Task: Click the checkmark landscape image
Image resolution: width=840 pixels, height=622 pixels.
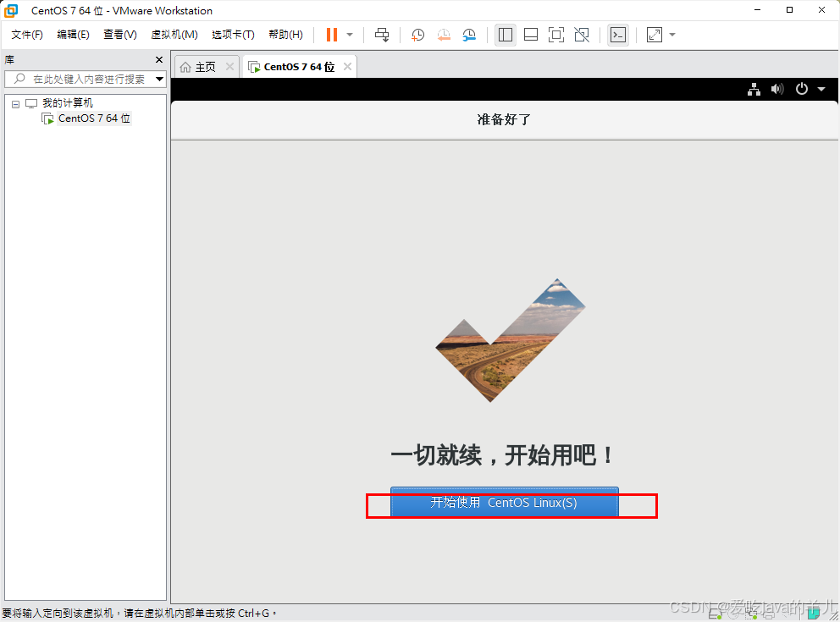Action: tap(510, 340)
